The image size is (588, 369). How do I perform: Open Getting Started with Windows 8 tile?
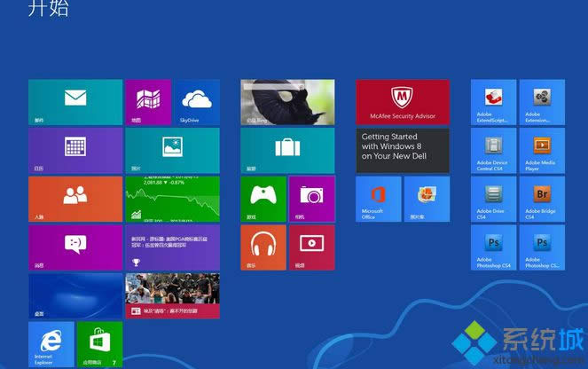(403, 151)
